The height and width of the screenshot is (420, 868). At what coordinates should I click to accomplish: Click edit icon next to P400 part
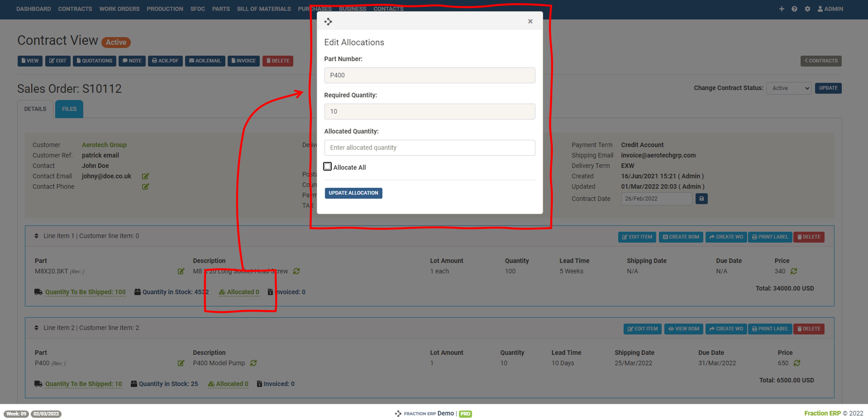pos(181,363)
